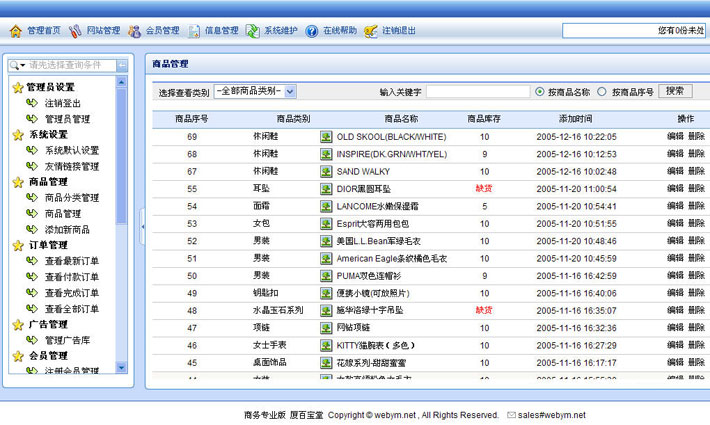Click the star icon next to 商品管理 section

(x=18, y=182)
